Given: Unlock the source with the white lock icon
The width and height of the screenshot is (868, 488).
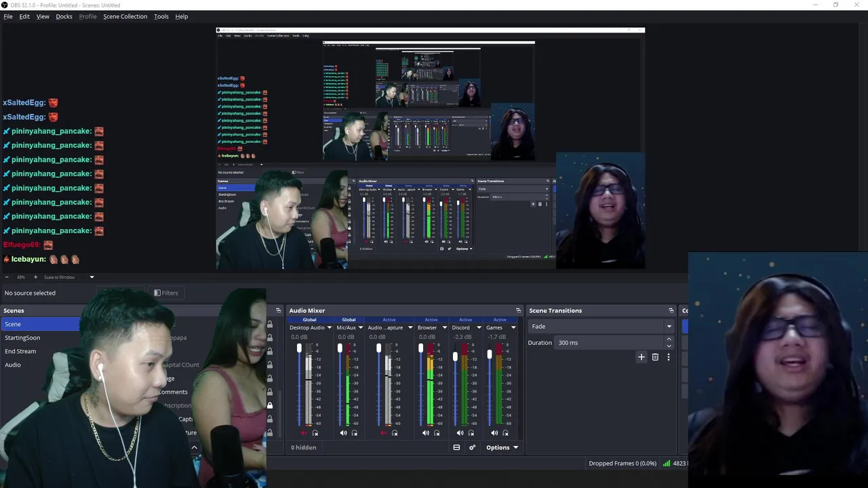Looking at the screenshot, I should [x=270, y=405].
